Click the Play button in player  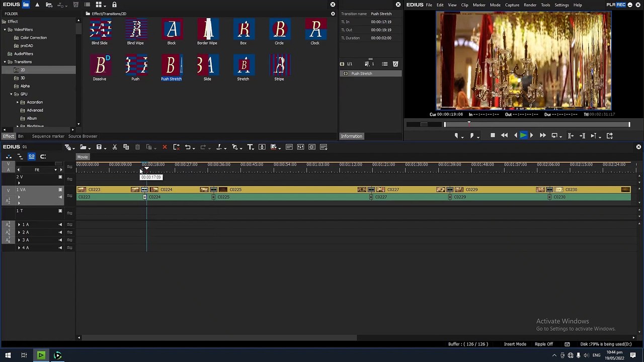(523, 135)
